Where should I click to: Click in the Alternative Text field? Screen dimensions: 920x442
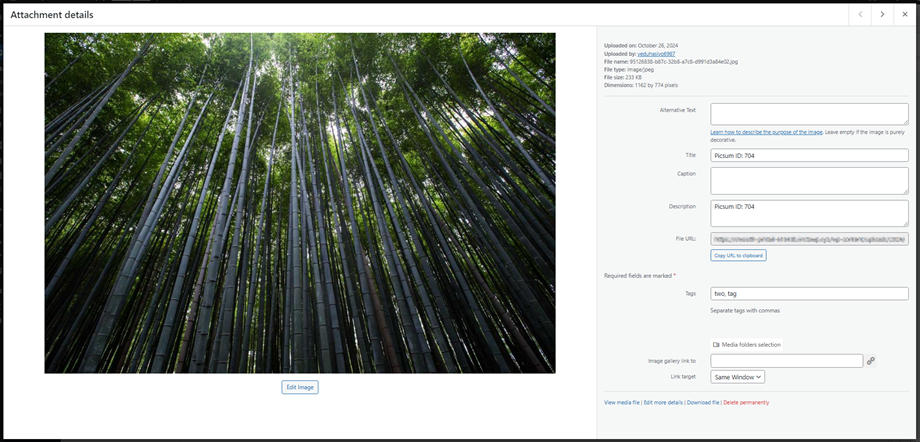808,114
